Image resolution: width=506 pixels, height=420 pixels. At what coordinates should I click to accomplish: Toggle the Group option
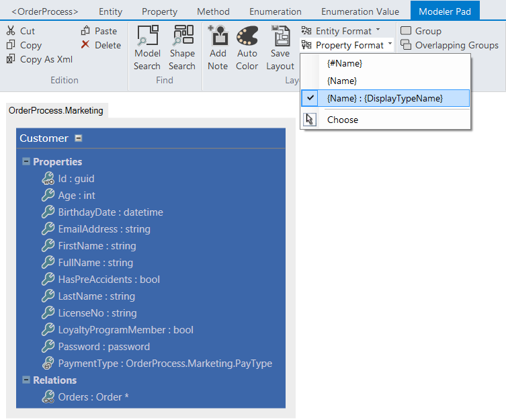(x=406, y=31)
